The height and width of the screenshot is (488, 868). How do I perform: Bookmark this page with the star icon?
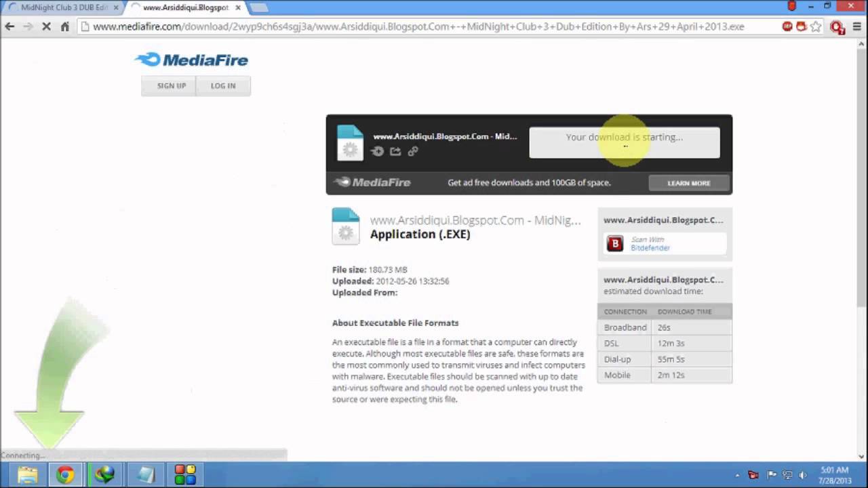coord(816,26)
